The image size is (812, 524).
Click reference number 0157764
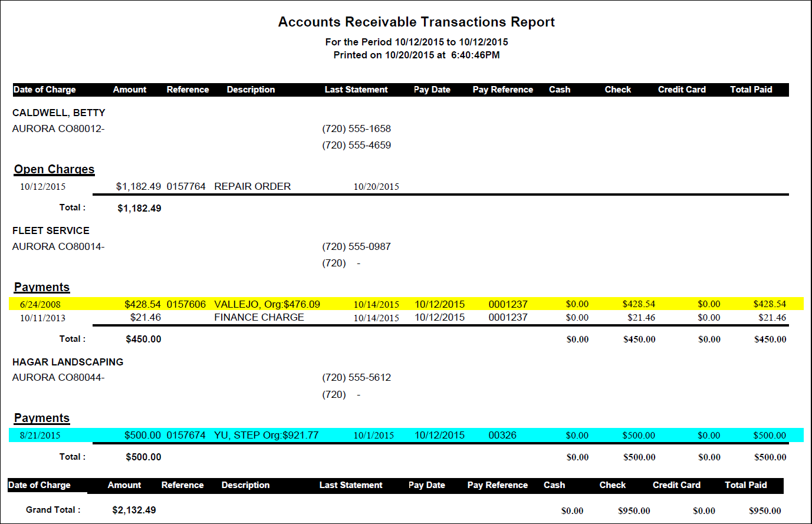pyautogui.click(x=186, y=186)
